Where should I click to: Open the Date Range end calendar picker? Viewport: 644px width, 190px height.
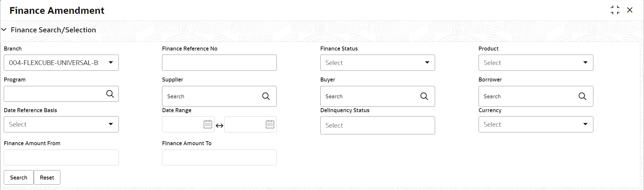tap(270, 124)
